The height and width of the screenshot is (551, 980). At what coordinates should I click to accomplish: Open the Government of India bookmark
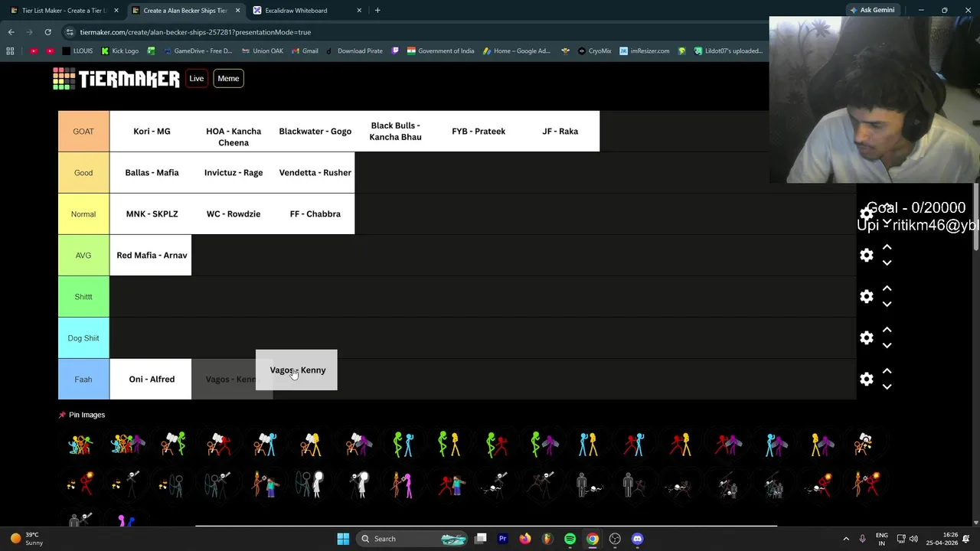coord(440,51)
